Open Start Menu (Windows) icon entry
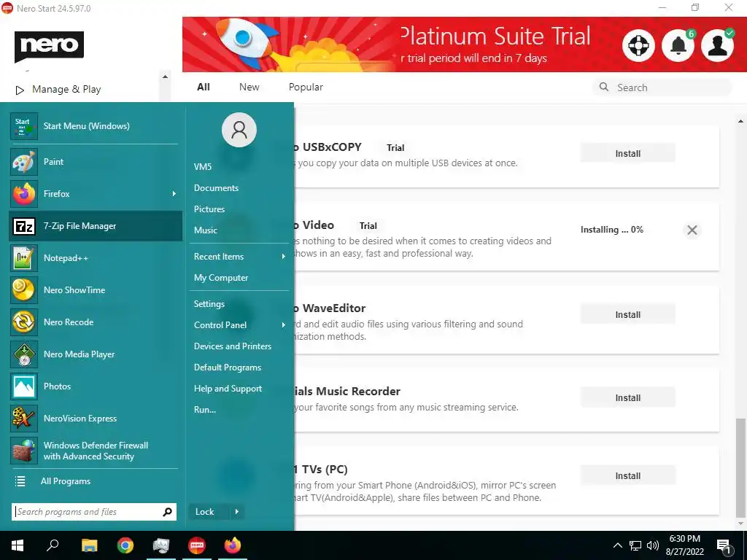Image resolution: width=747 pixels, height=560 pixels. pos(96,126)
